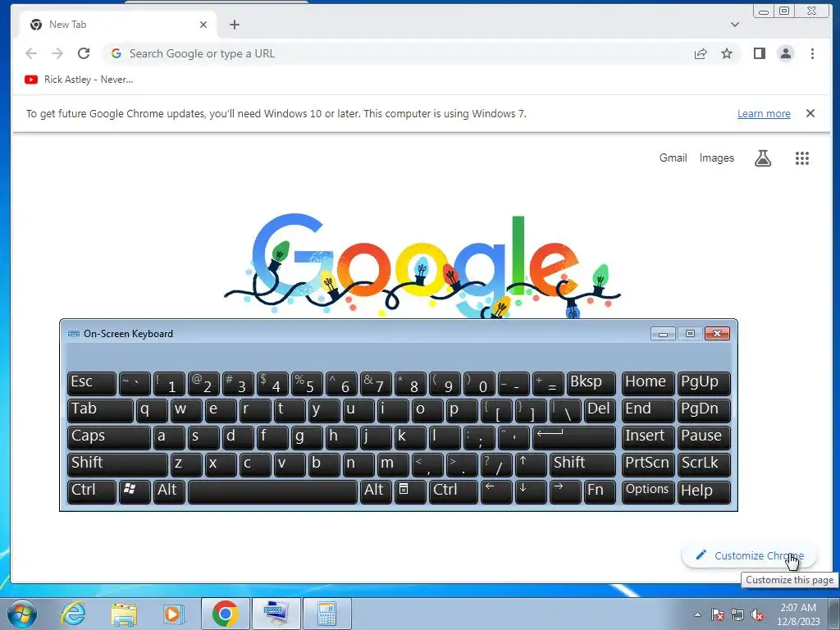Click the Home key
840x630 pixels.
(x=648, y=383)
